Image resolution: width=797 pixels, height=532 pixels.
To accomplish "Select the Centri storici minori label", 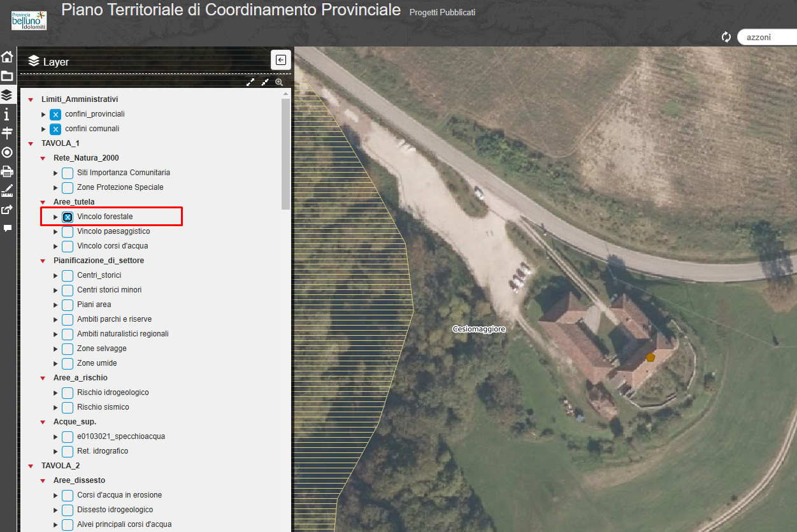I will click(110, 290).
